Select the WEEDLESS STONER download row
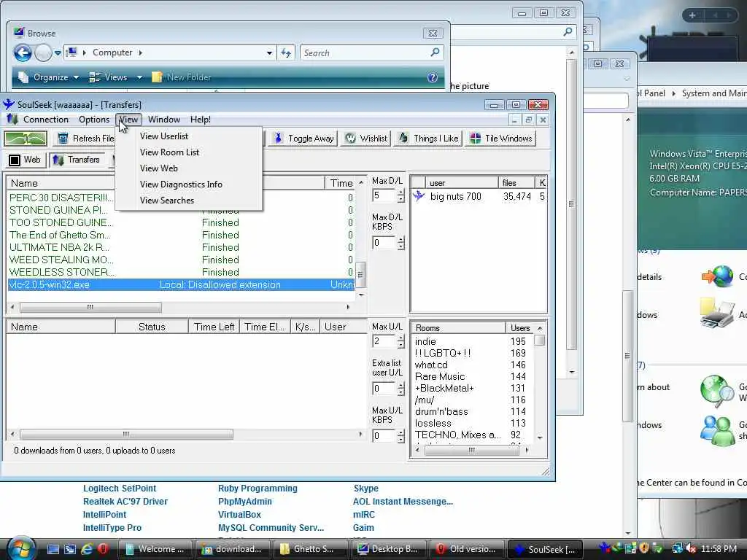 pos(181,273)
